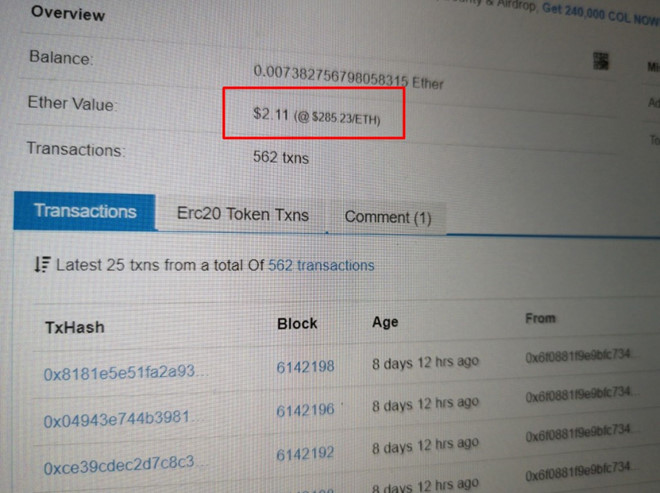Open block 6142198

[x=305, y=367]
